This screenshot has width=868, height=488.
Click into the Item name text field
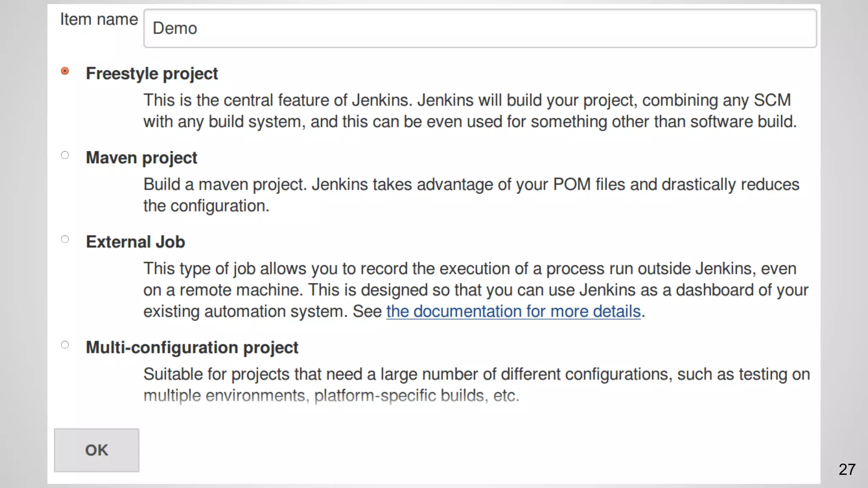point(480,28)
